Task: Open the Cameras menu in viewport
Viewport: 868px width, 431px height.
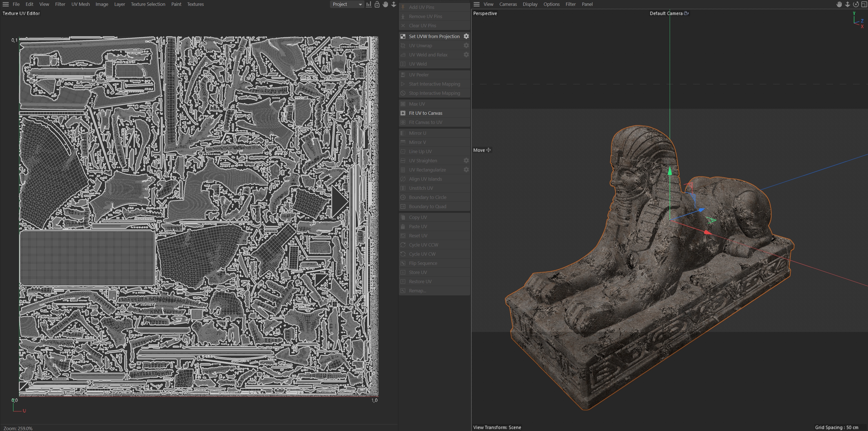Action: pyautogui.click(x=508, y=4)
